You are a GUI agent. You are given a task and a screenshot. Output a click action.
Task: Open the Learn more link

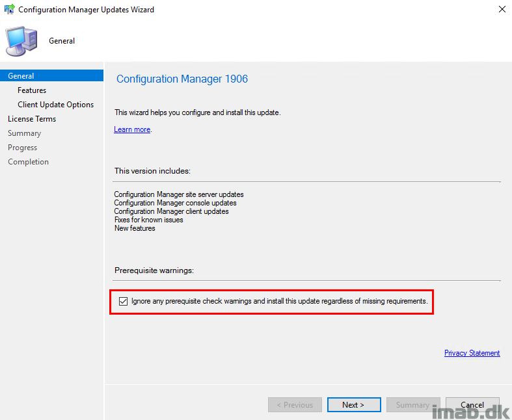[132, 129]
